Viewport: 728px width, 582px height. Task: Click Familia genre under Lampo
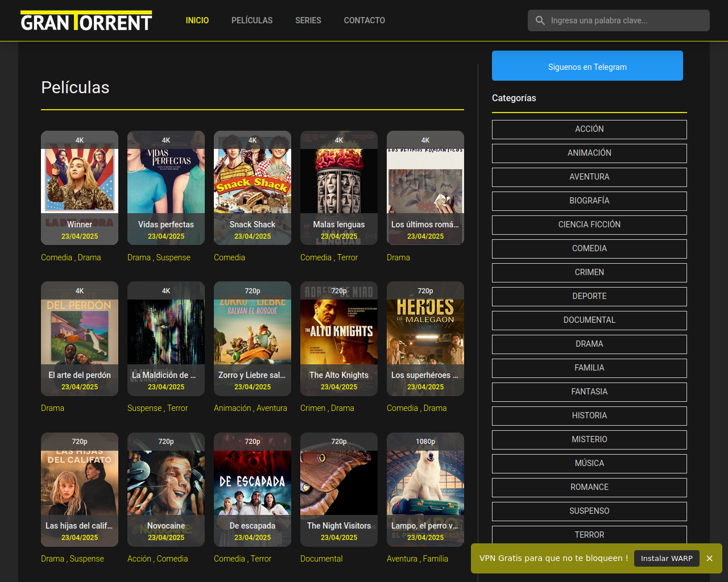point(436,559)
